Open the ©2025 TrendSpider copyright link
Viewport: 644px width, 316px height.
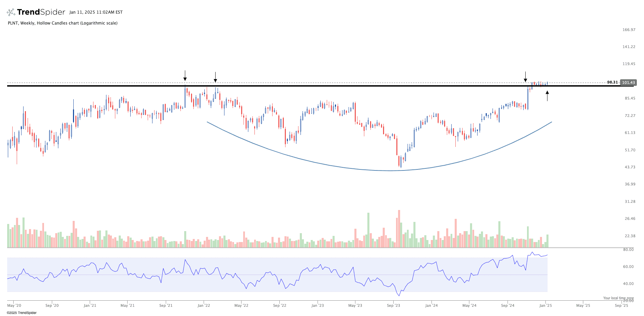21,313
